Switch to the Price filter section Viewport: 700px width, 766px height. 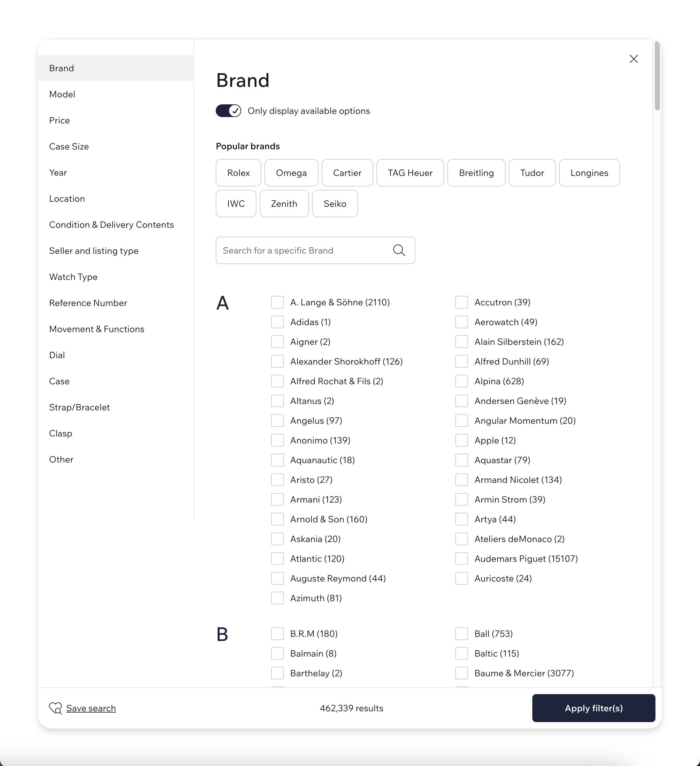(x=59, y=120)
